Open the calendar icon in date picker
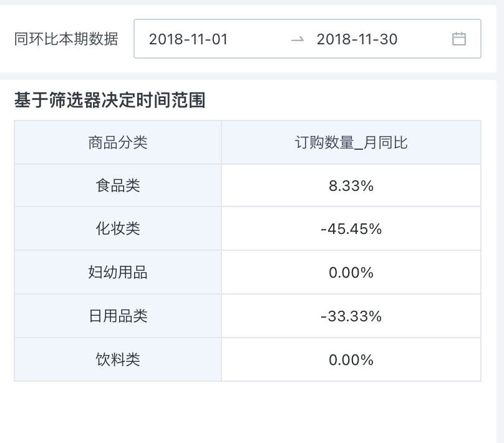504x443 pixels. pos(458,39)
